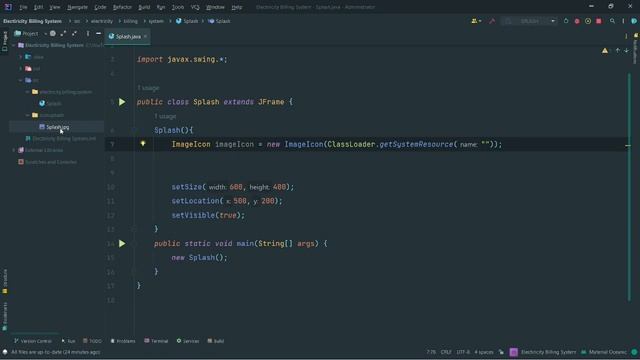
Task: Expand the out folder node
Action: pyautogui.click(x=20, y=69)
